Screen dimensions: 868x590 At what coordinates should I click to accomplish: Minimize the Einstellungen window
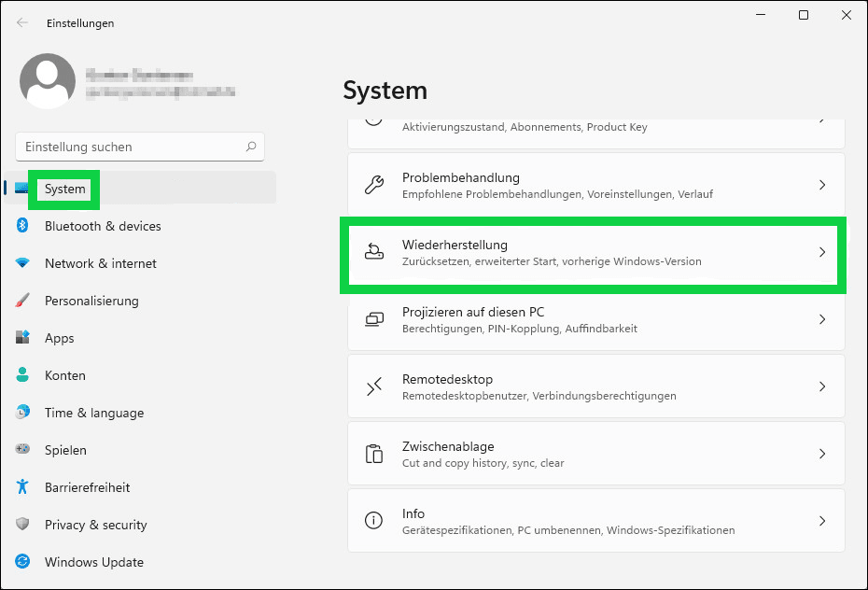coord(761,15)
